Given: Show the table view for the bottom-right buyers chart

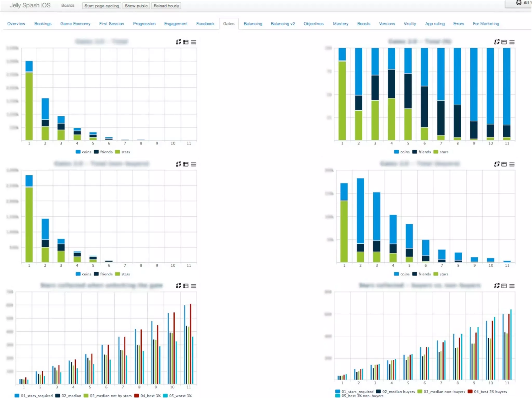Looking at the screenshot, I should [x=504, y=286].
